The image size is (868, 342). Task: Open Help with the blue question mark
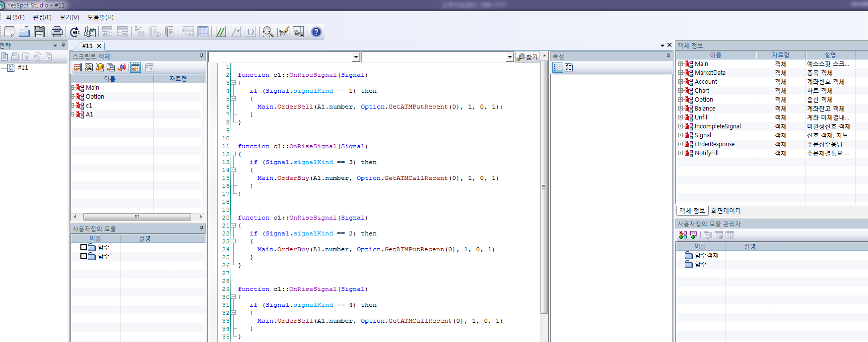[316, 32]
